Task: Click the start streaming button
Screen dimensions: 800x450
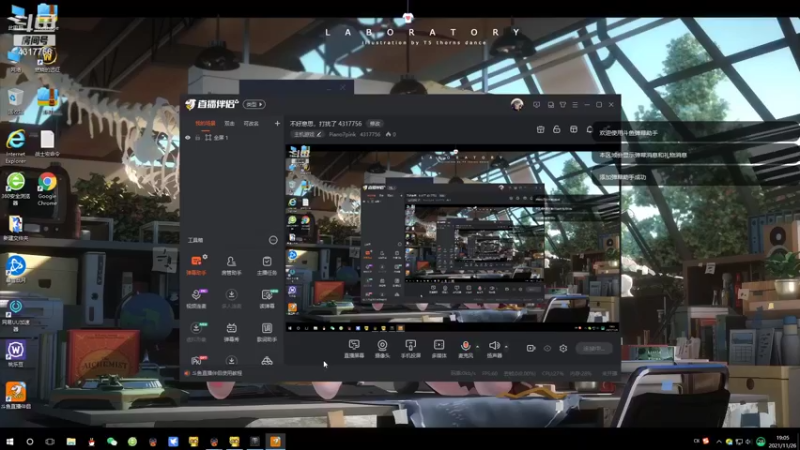Action: click(594, 348)
